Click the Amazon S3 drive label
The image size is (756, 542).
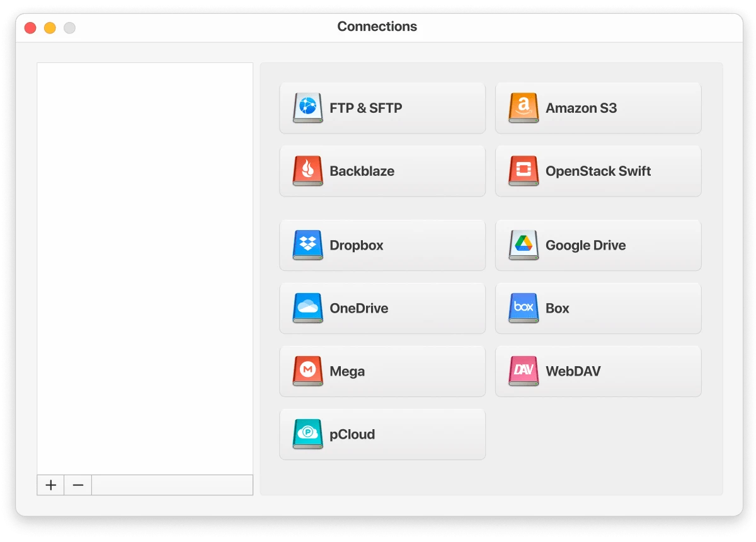[x=581, y=108]
